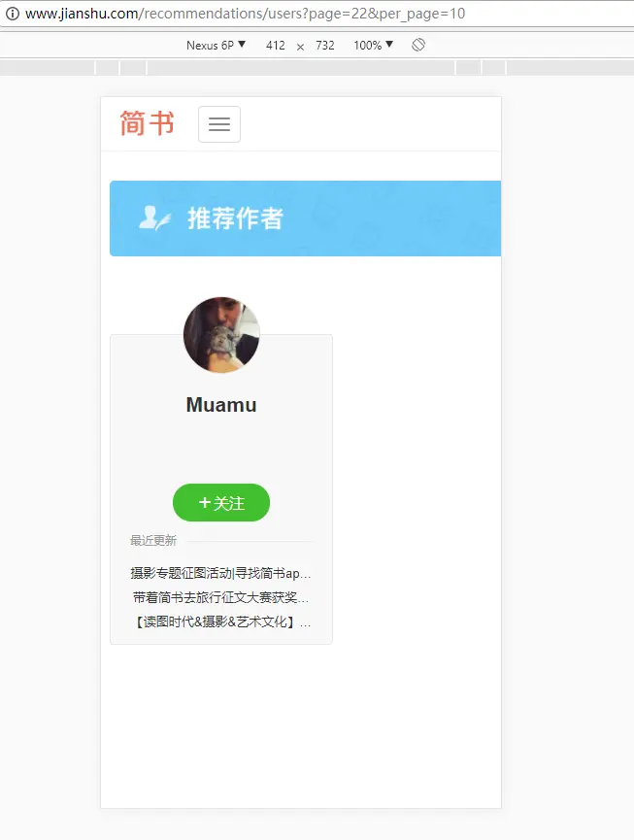634x840 pixels.
Task: Click the rotate device orientation icon
Action: pos(418,45)
